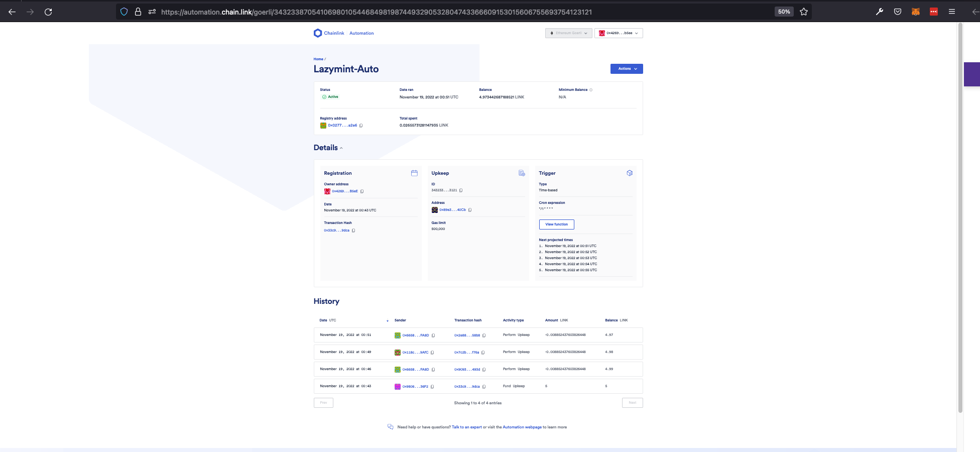Copy sender address 0x9806...36F2
This screenshot has height=452, width=980.
432,387
